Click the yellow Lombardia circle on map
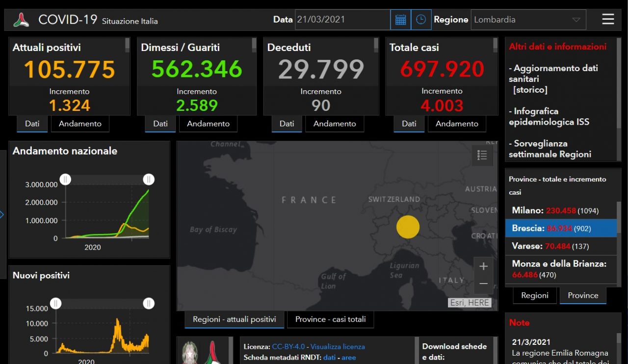The width and height of the screenshot is (628, 364). coord(408,227)
